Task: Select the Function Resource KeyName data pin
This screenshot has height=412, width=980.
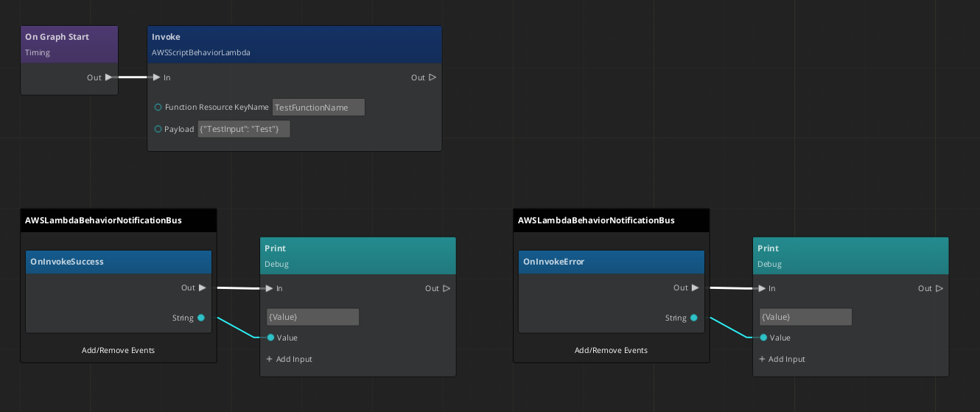Action: coord(158,108)
